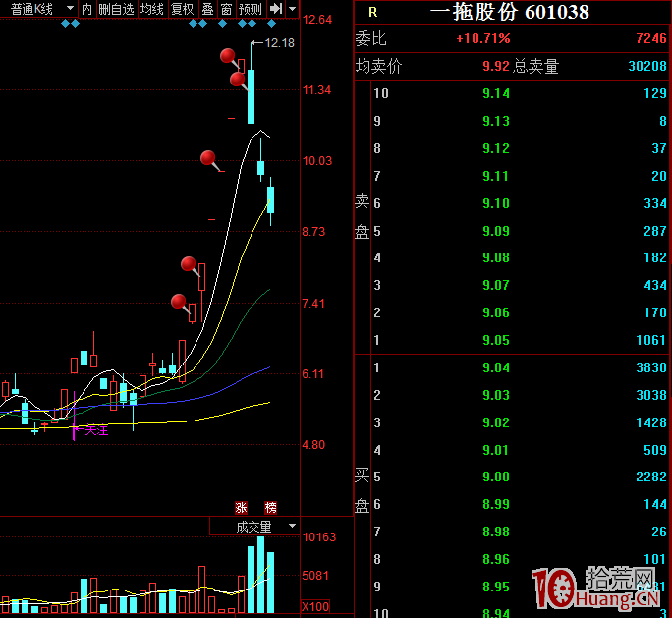Screen dimensions: 672x618
Task: Click the 均卖价 value 9.92
Action: (x=496, y=66)
